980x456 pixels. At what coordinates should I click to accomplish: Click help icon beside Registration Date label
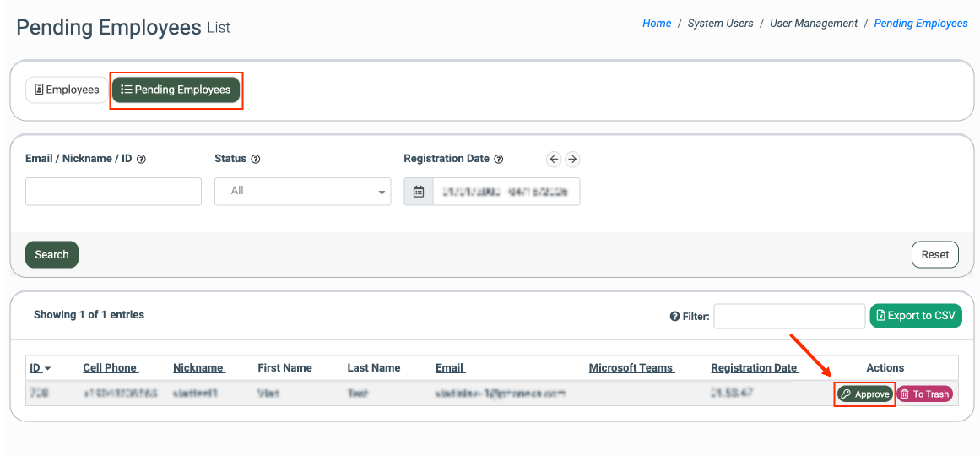pos(499,159)
